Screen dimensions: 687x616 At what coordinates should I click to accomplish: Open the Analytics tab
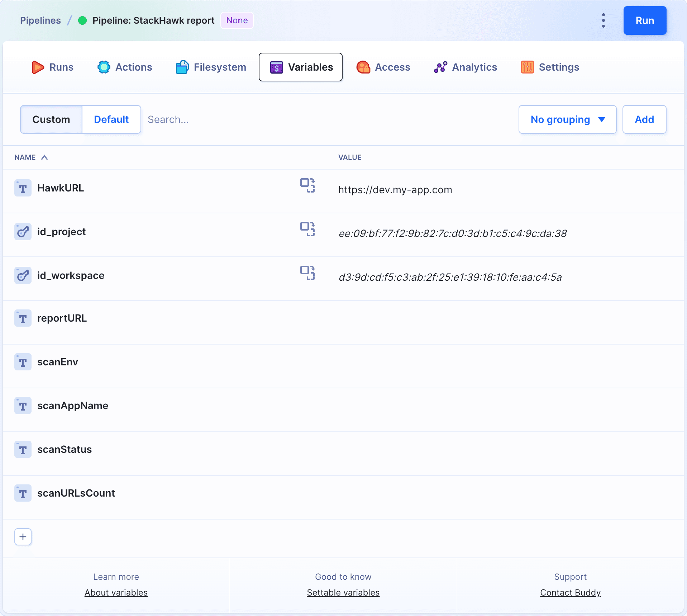point(466,67)
